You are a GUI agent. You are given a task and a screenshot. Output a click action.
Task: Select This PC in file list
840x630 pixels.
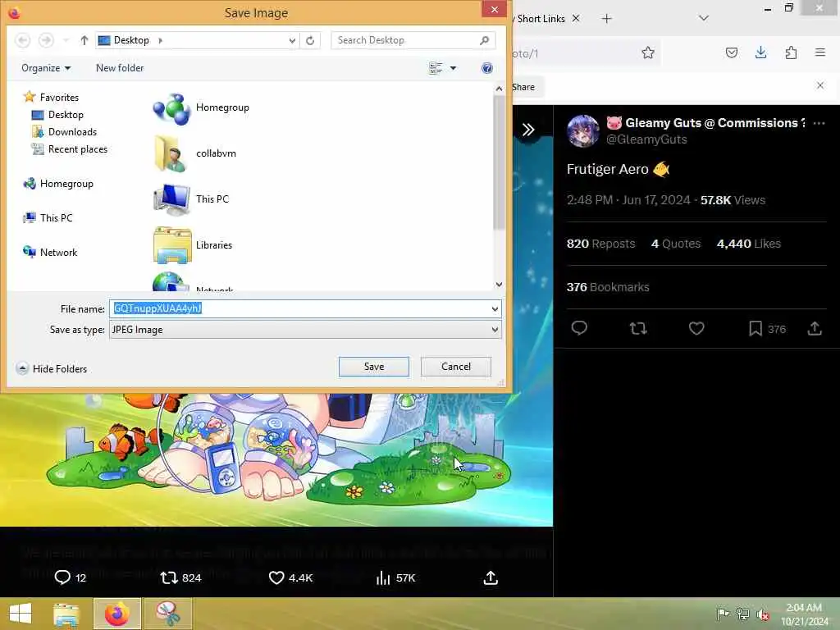(x=190, y=199)
